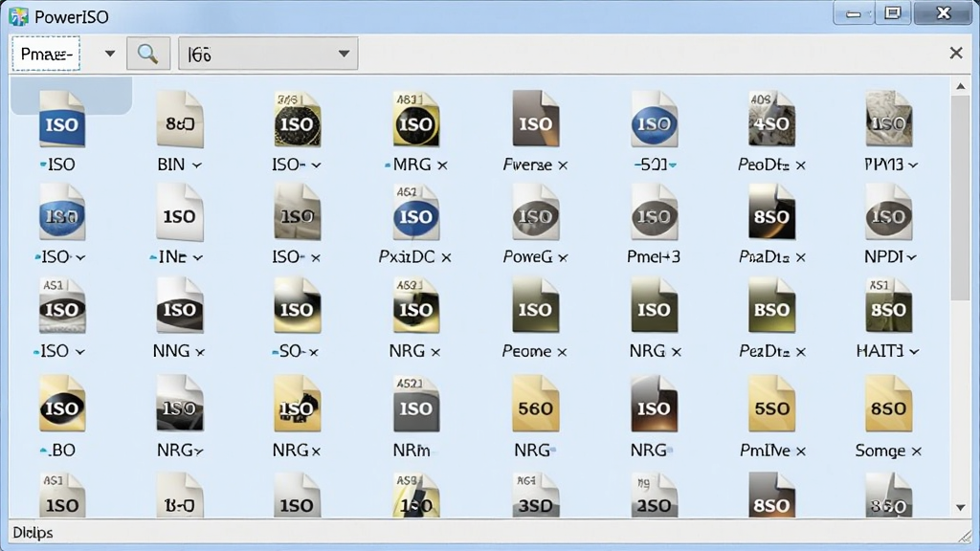980x551 pixels.
Task: Click the x next to MRG
Action: tap(442, 165)
